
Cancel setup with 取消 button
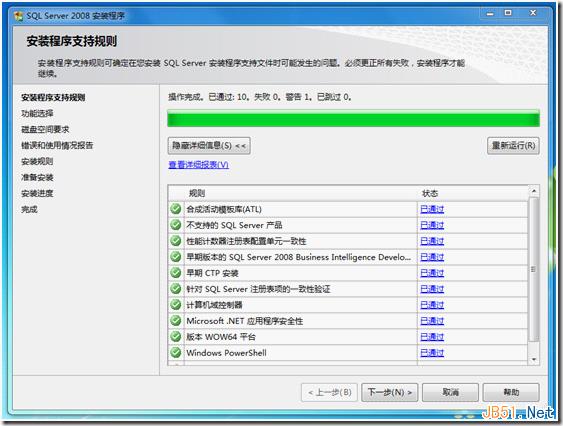[450, 392]
